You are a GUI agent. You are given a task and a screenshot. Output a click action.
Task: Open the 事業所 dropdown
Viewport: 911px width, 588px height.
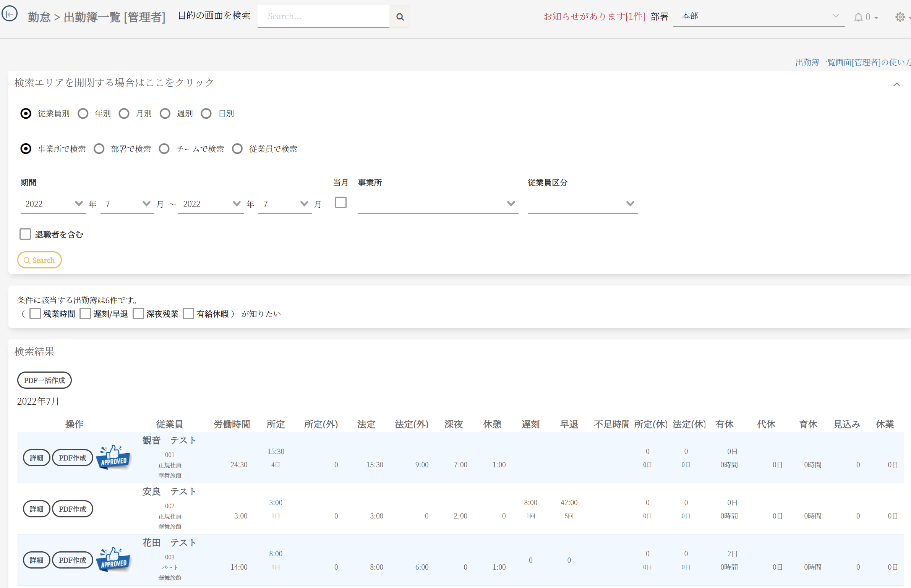[438, 204]
